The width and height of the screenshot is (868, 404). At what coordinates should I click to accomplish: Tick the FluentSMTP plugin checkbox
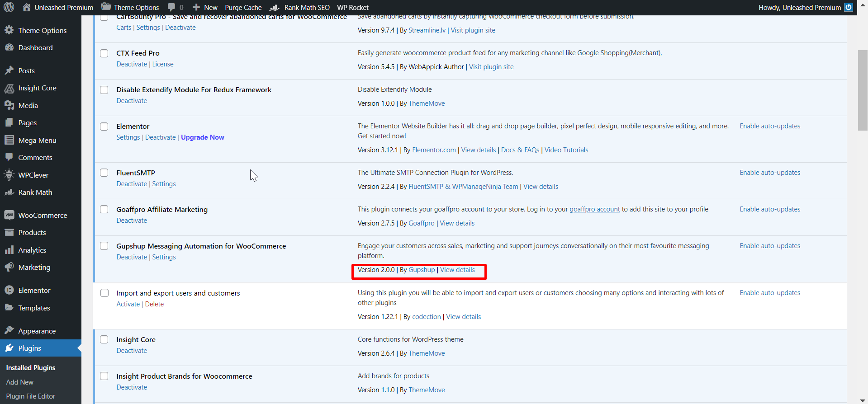pyautogui.click(x=104, y=173)
